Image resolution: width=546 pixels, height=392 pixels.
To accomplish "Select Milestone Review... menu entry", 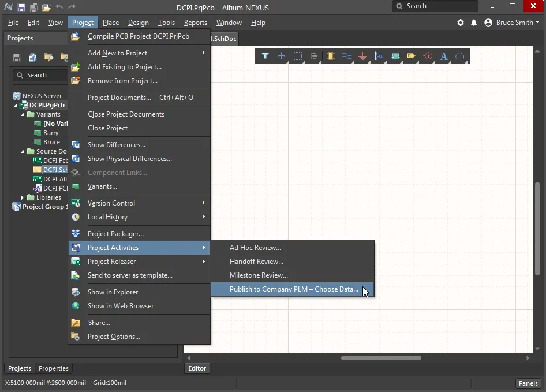I will click(x=292, y=275).
